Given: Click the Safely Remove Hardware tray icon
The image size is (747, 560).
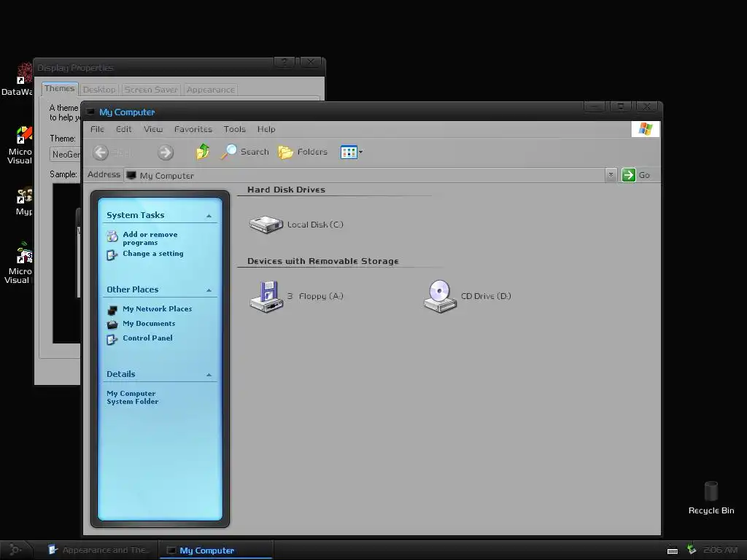Looking at the screenshot, I should pos(692,550).
